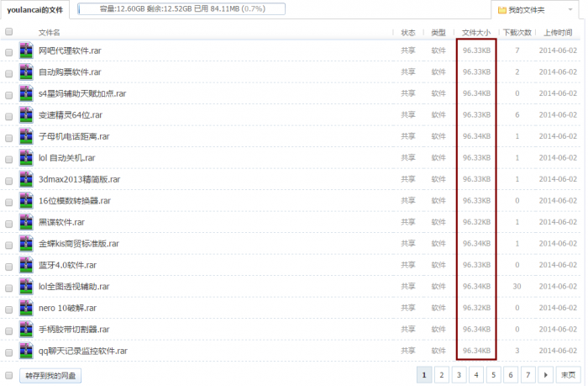Click the archive icon next to lol 自动关机.rar
This screenshot has height=386, width=588.
tap(26, 158)
